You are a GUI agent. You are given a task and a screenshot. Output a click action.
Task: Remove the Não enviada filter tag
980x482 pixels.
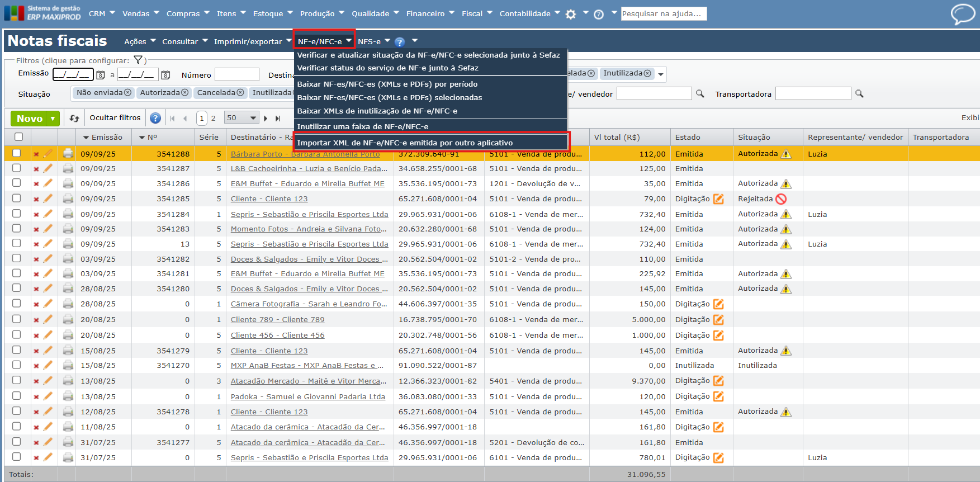(128, 93)
